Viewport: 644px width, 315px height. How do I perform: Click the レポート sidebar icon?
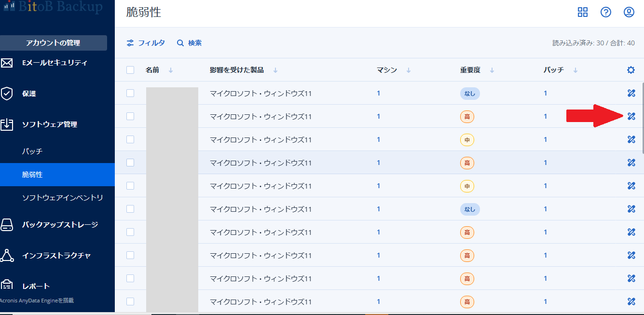6,286
